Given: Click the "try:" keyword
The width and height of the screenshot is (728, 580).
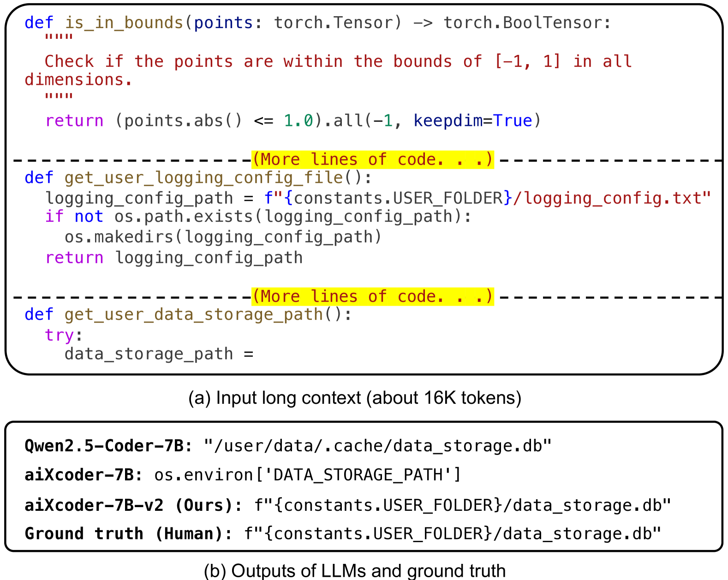Looking at the screenshot, I should tap(64, 335).
